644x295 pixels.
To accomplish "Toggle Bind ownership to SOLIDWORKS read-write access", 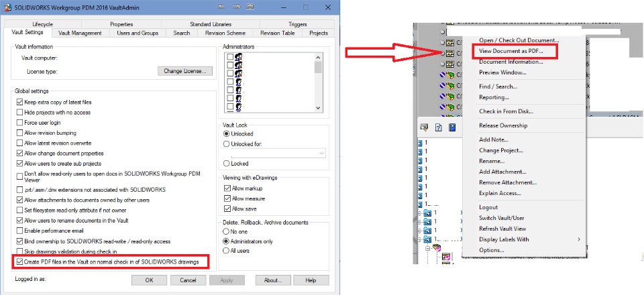I will click(19, 241).
